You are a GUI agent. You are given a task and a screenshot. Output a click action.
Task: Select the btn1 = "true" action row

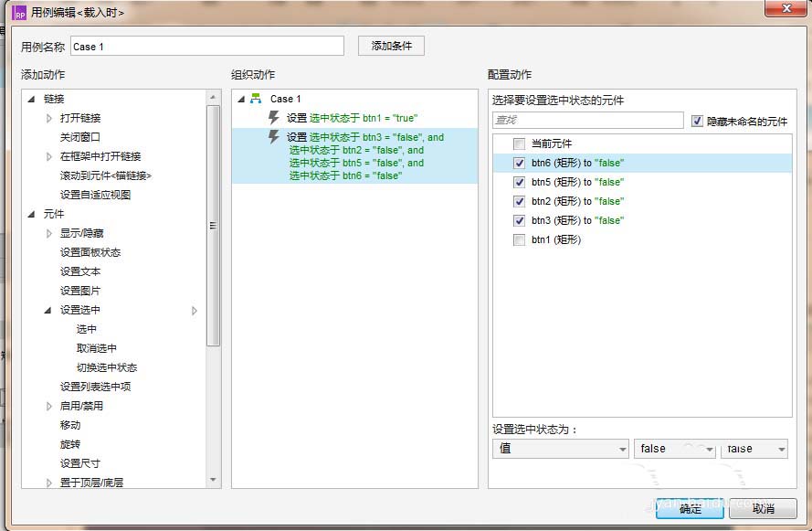click(353, 118)
